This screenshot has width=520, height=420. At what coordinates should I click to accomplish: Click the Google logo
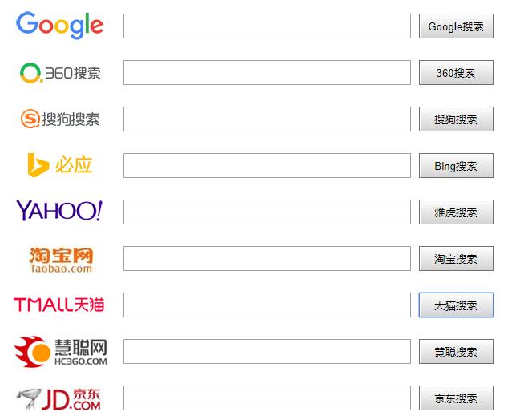click(x=60, y=26)
